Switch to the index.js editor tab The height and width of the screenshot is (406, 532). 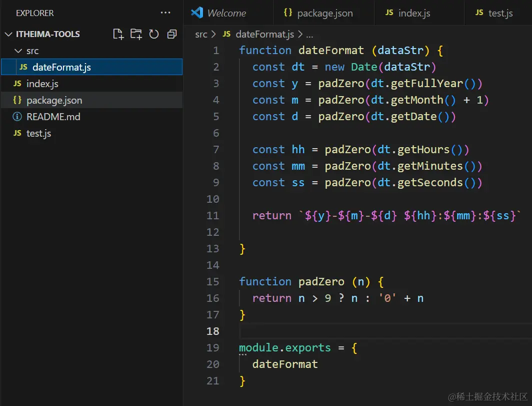click(419, 13)
